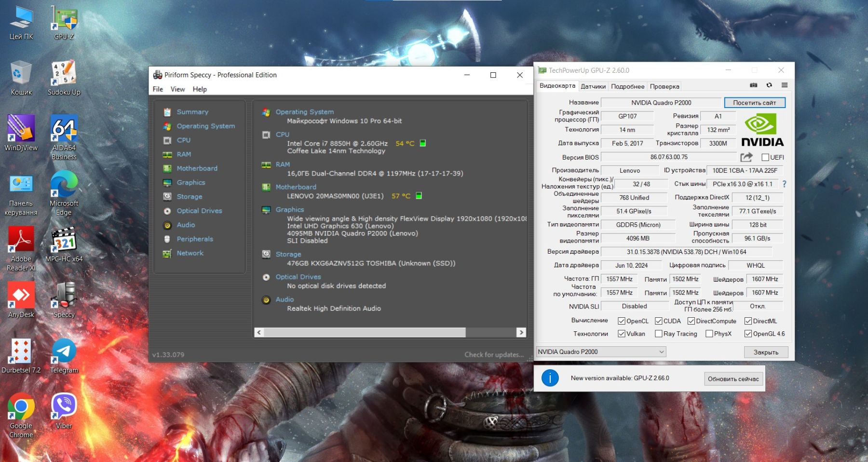Screen dimensions: 868x462
Task: Switch to the Подробнее tab in GPU-Z
Action: 628,86
